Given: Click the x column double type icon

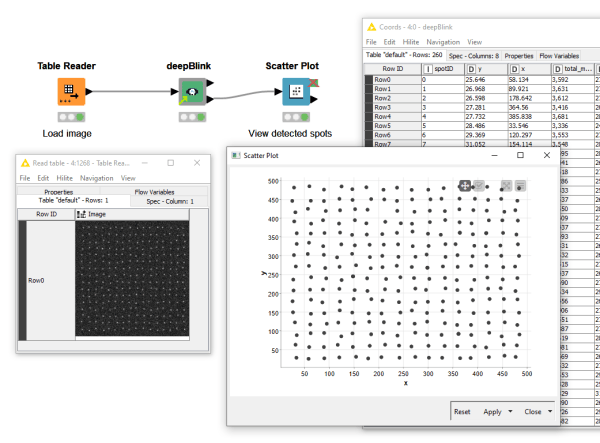Looking at the screenshot, I should point(515,69).
